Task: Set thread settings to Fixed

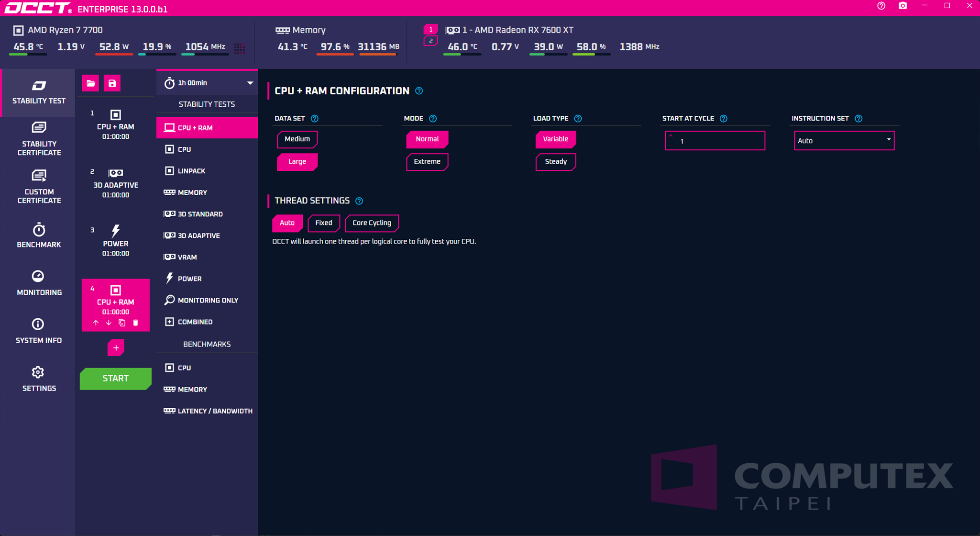Action: pyautogui.click(x=324, y=223)
